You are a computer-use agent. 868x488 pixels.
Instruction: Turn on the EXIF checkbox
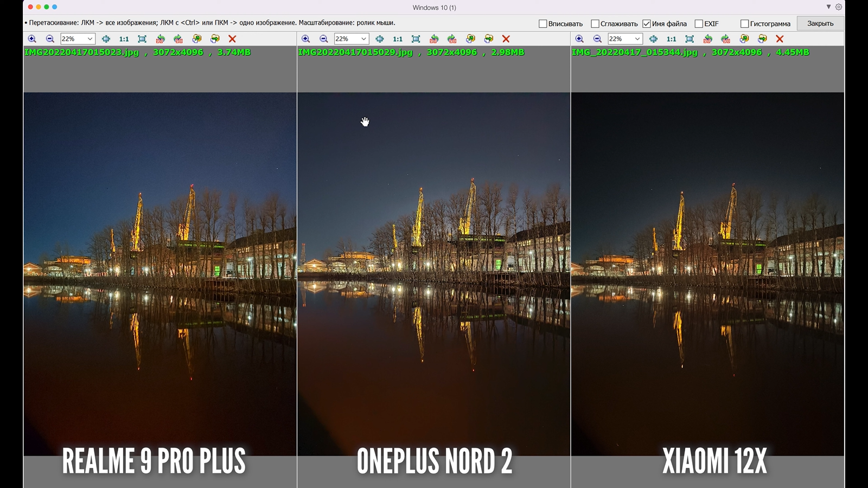click(699, 24)
